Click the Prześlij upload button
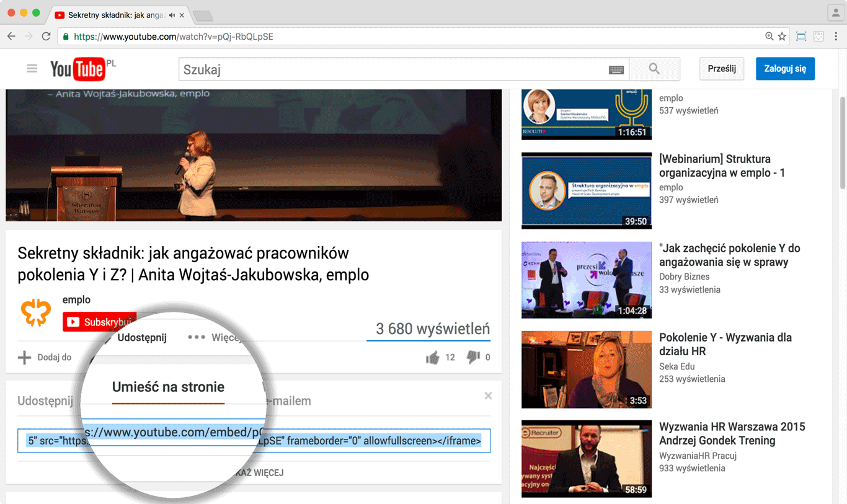This screenshot has height=504, width=847. coord(722,69)
